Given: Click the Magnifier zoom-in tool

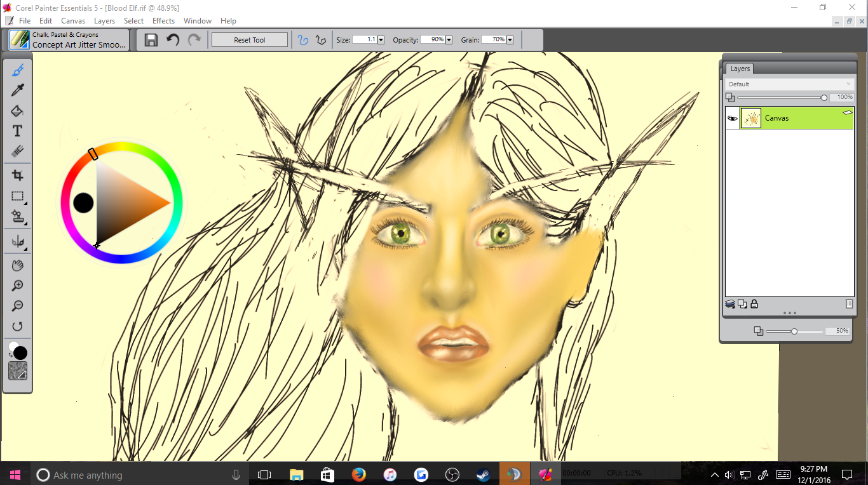Looking at the screenshot, I should point(17,286).
